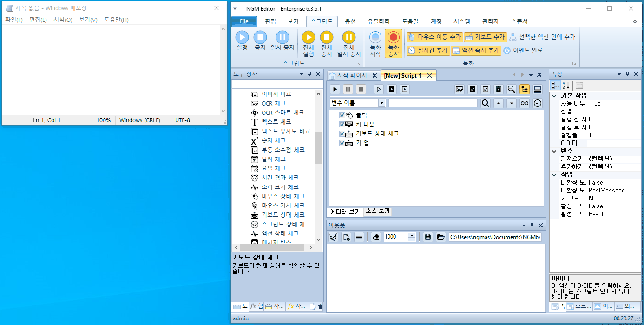Viewport: 644px width, 325px height.
Task: Select OCR 체크 in toolbox list
Action: [269, 103]
